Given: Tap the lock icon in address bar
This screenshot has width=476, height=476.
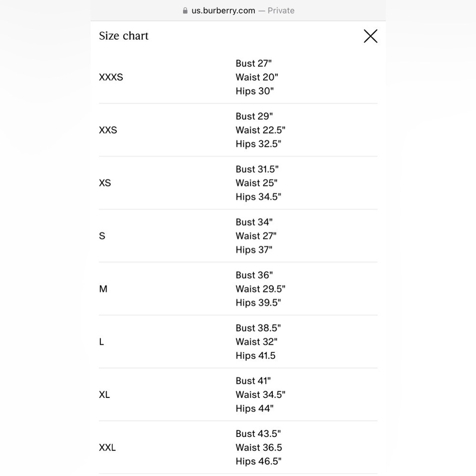Looking at the screenshot, I should click(x=185, y=10).
